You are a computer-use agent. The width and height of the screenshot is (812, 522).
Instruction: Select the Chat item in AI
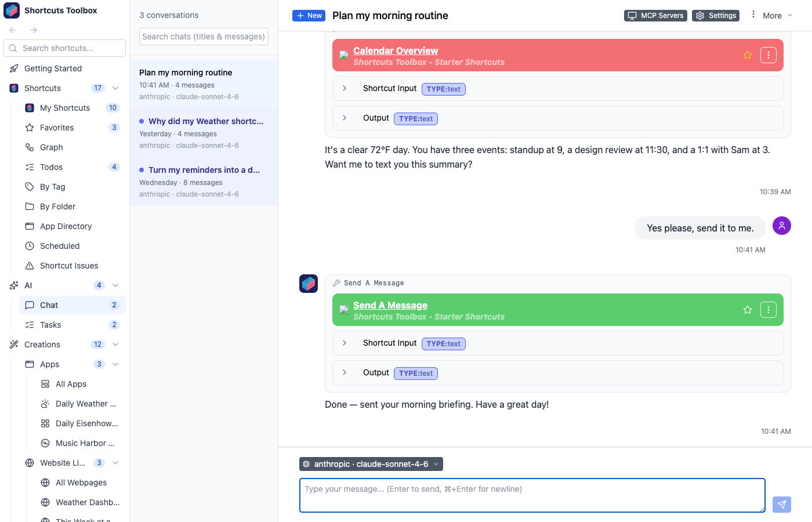point(72,305)
